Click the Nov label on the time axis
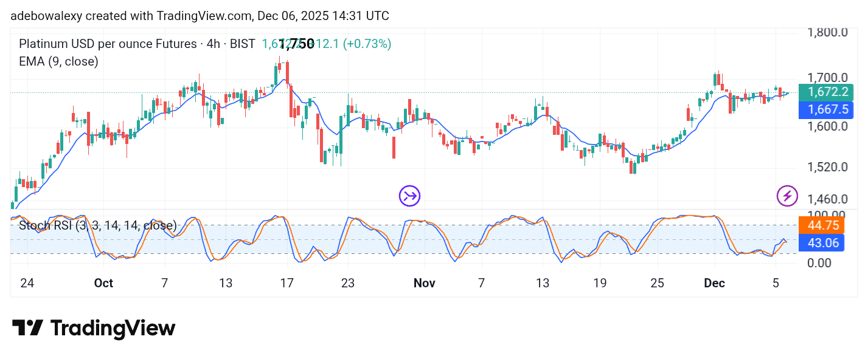Image resolution: width=868 pixels, height=359 pixels. point(424,283)
